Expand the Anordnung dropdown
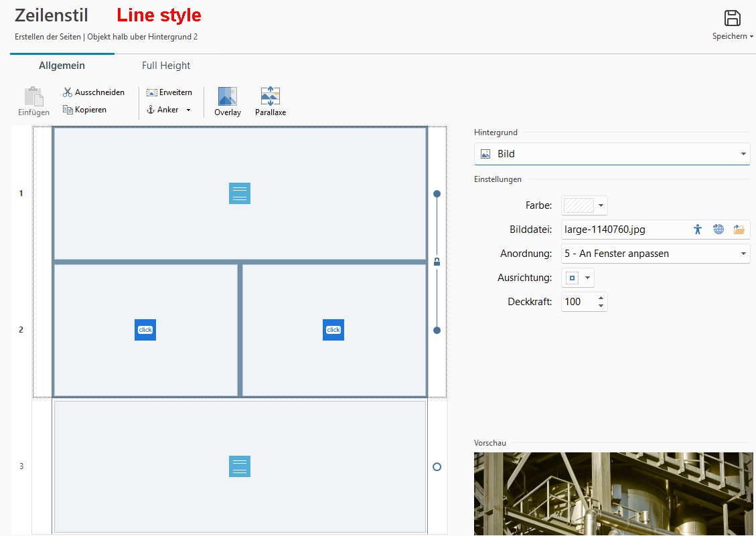756x536 pixels. [655, 254]
